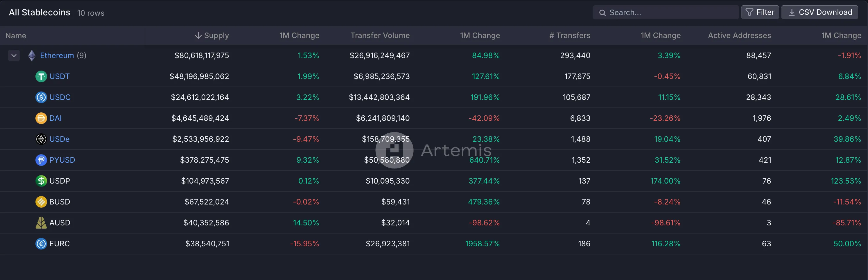Click USDT transfers count 177,675

[x=577, y=76]
